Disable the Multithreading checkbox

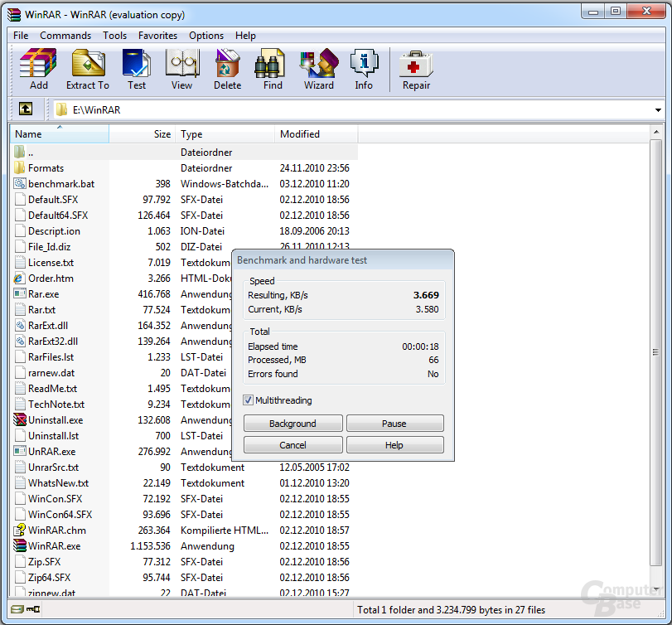coord(248,400)
